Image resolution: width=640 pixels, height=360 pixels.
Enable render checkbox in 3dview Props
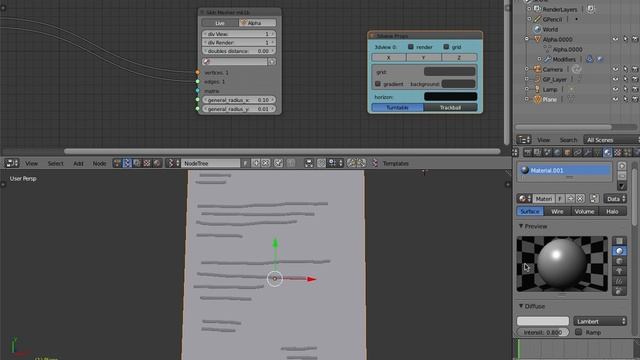[411, 47]
